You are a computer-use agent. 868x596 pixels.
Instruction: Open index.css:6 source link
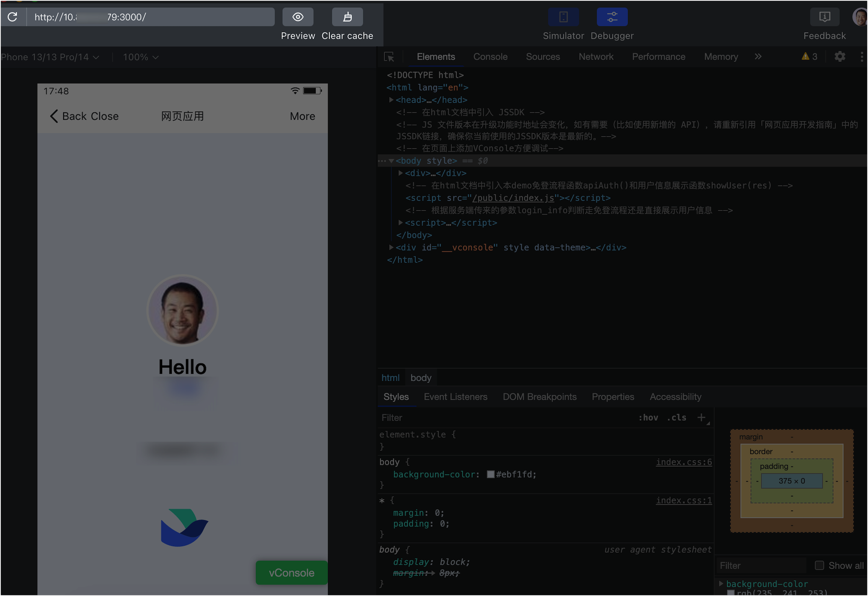click(x=684, y=462)
